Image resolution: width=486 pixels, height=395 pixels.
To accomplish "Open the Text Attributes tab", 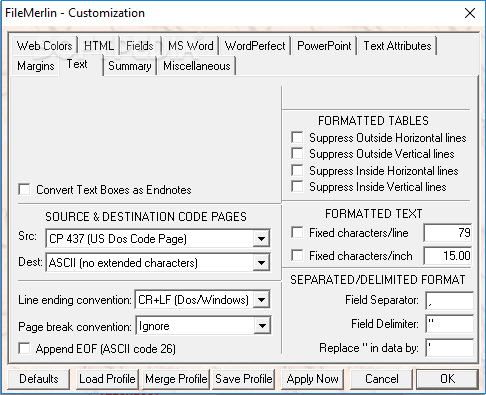I will [x=397, y=46].
